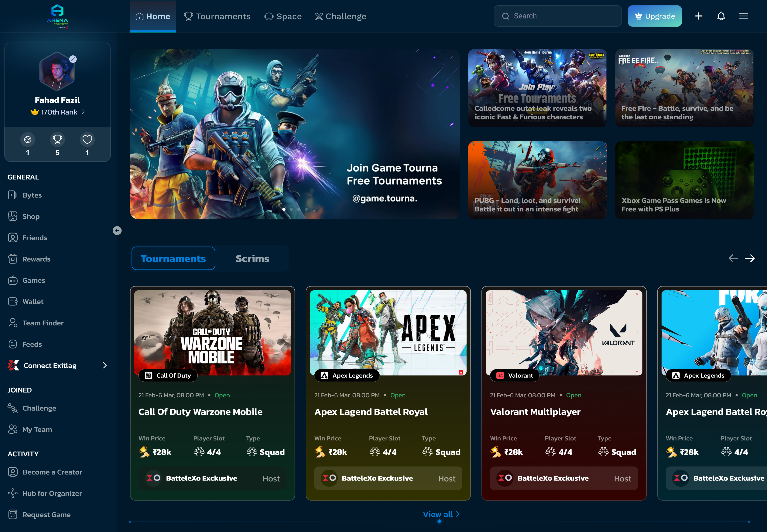Select the Tournaments section tab
This screenshot has height=532, width=767.
pyautogui.click(x=173, y=258)
